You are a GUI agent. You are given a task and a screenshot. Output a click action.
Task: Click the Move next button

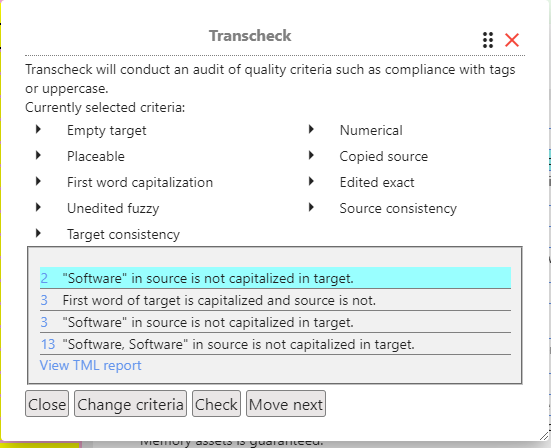click(286, 404)
